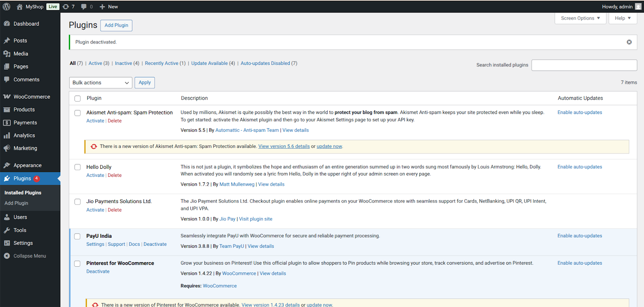Click the Live site status badge

pyautogui.click(x=53, y=6)
